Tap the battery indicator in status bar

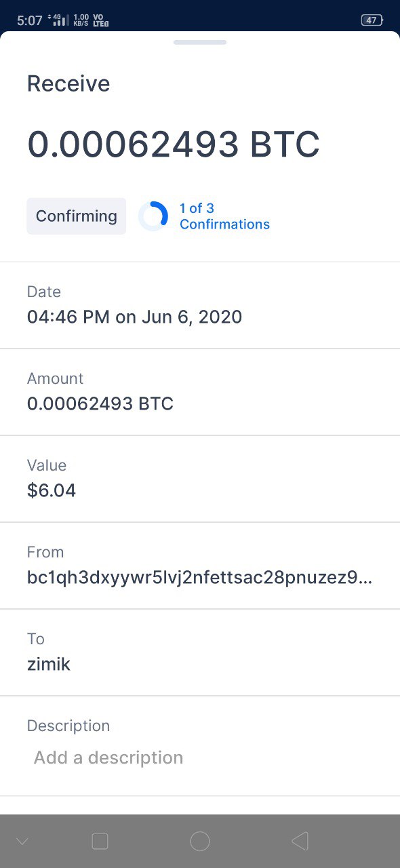[x=372, y=20]
